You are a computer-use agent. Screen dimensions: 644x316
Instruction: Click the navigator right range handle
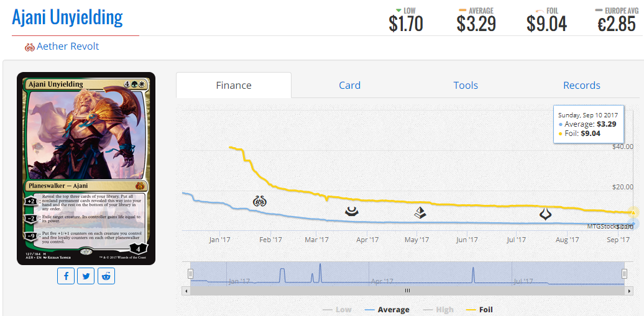(624, 274)
